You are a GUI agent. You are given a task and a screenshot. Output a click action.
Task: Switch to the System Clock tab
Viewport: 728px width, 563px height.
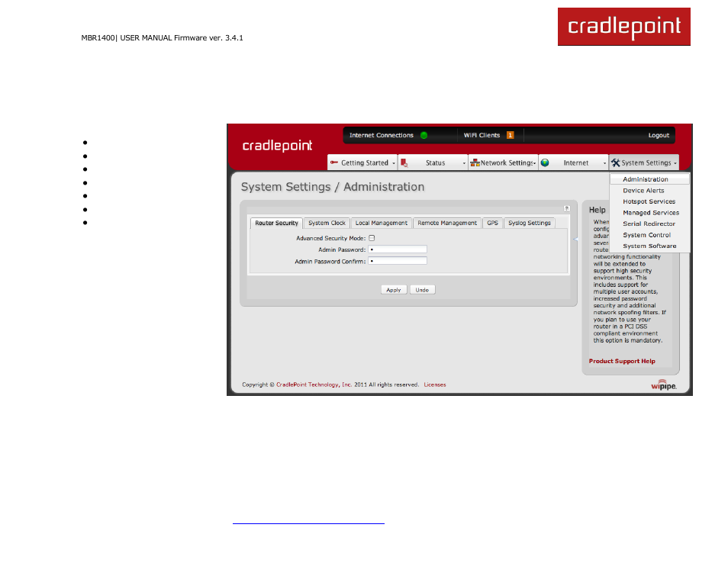coord(327,224)
